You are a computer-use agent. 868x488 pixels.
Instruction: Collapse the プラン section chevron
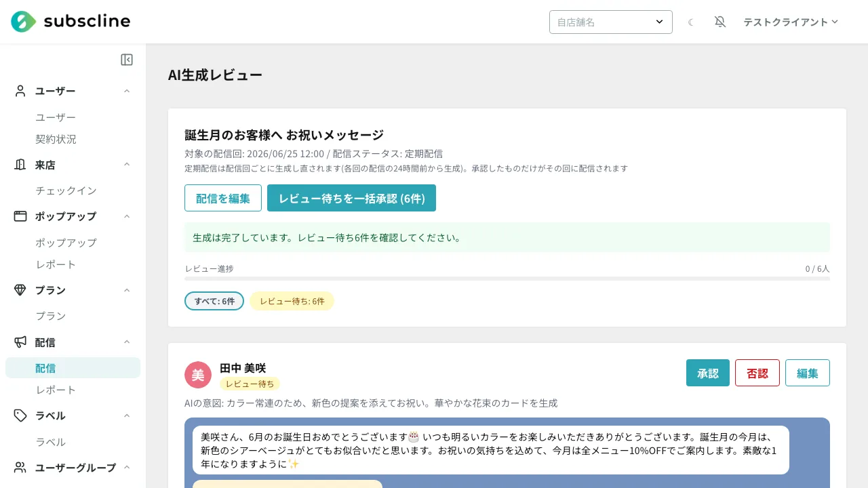(x=127, y=290)
